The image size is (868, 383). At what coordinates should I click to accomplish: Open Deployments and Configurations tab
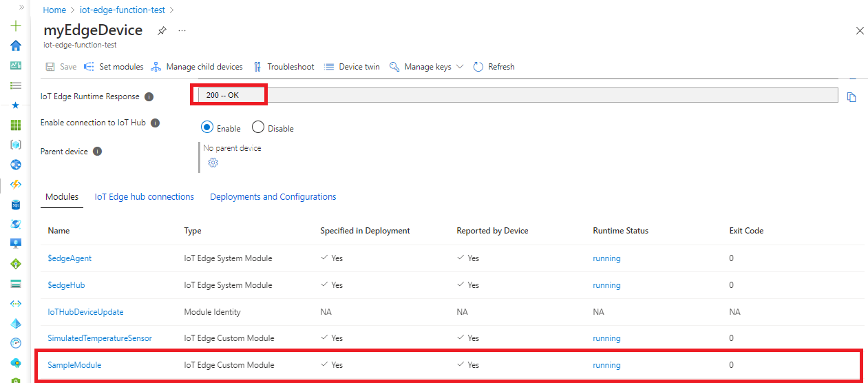(273, 197)
